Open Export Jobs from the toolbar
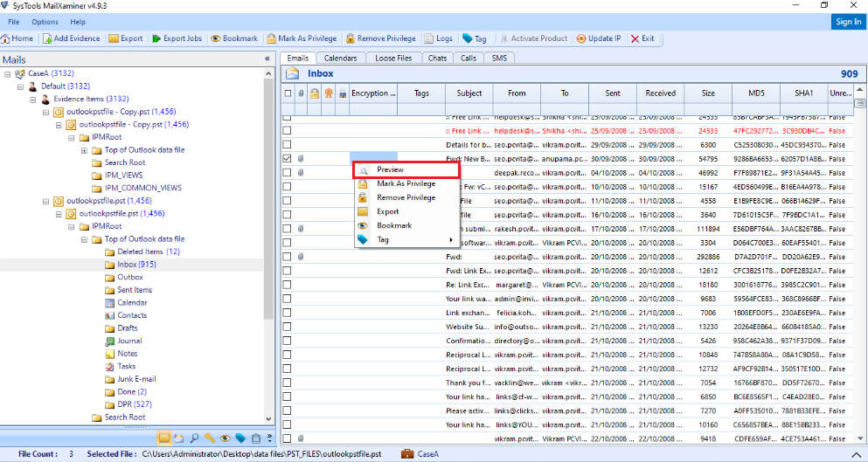Image resolution: width=868 pixels, height=462 pixels. [177, 38]
